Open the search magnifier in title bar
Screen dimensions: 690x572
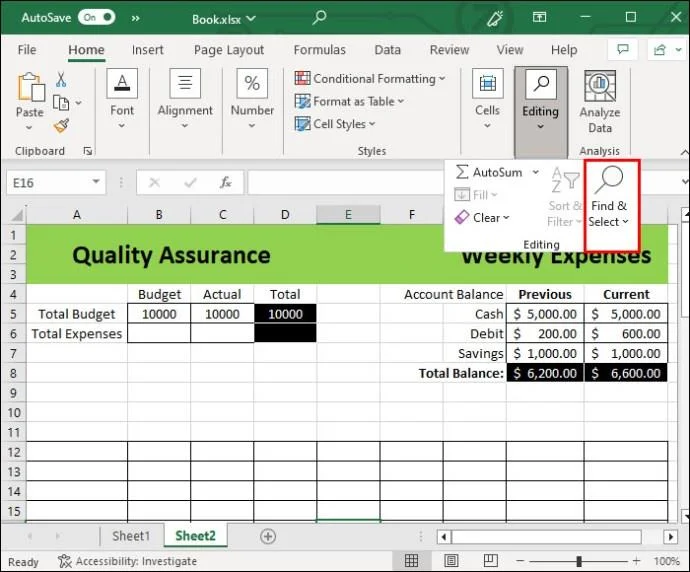[319, 17]
